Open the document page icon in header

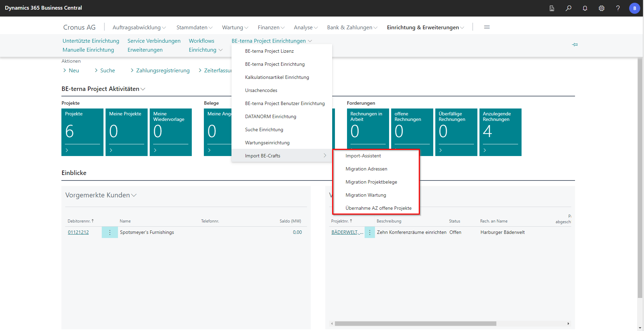click(x=552, y=8)
